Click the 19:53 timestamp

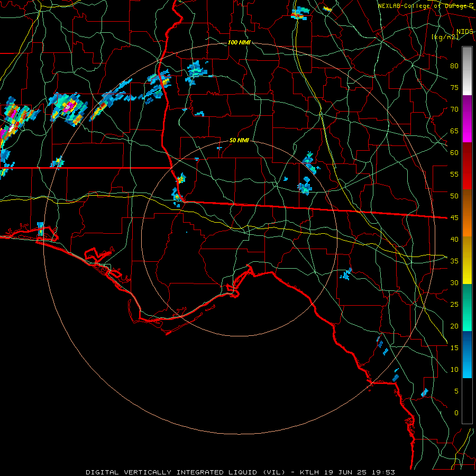(385, 472)
